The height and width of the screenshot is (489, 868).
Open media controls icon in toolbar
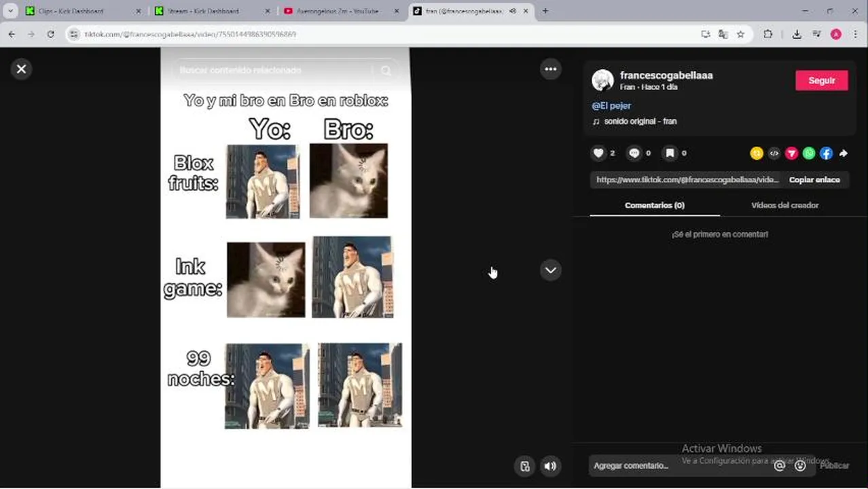pos(816,34)
